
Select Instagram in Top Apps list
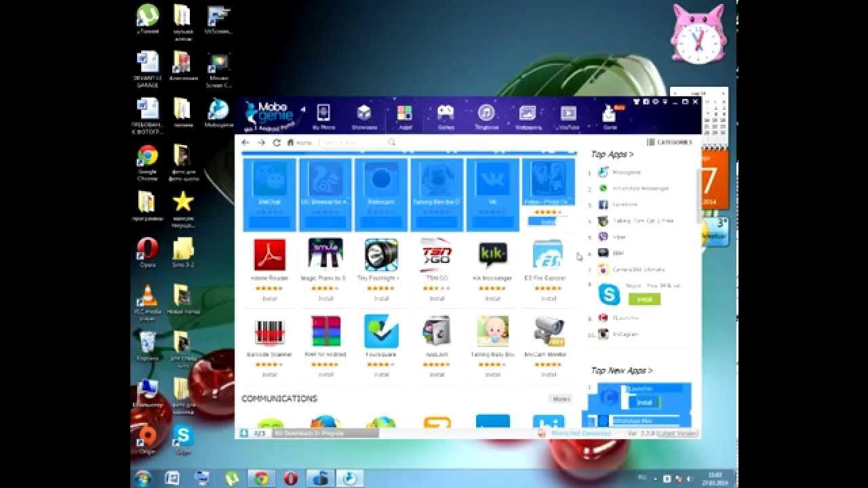[625, 334]
